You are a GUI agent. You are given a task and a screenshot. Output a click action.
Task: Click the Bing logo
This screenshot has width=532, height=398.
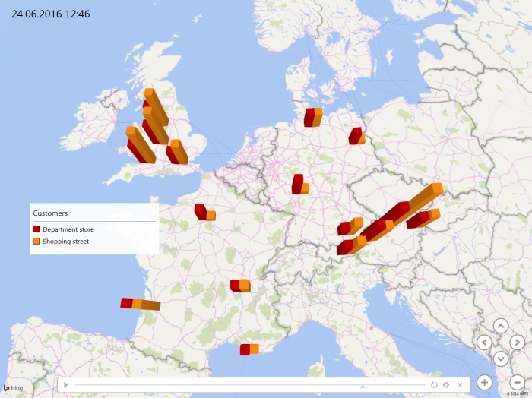pyautogui.click(x=13, y=387)
